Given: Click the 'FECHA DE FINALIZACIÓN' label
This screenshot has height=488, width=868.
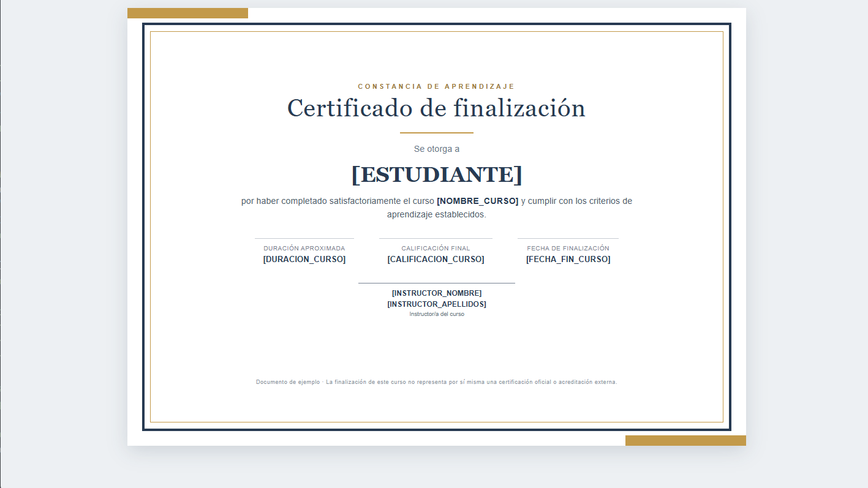Looking at the screenshot, I should 568,249.
